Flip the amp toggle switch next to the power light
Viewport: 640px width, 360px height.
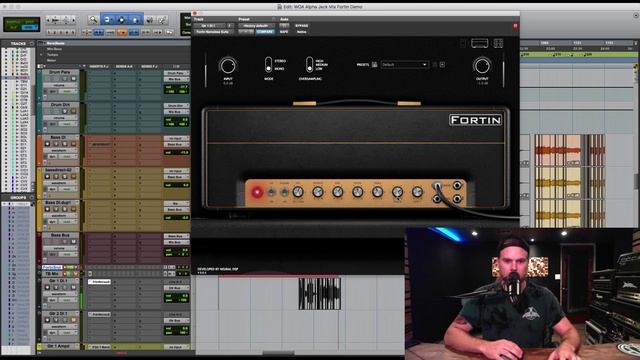pos(271,192)
